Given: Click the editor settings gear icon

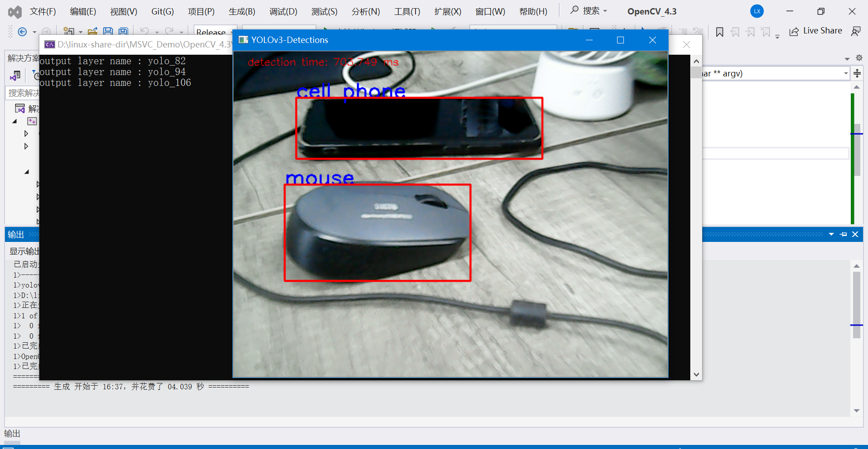Looking at the screenshot, I should 859,58.
